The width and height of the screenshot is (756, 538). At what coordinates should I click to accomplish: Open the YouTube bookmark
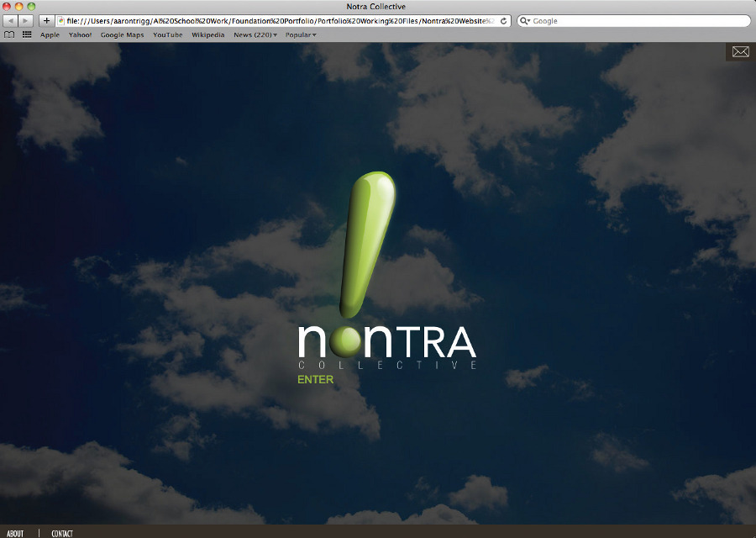[167, 34]
